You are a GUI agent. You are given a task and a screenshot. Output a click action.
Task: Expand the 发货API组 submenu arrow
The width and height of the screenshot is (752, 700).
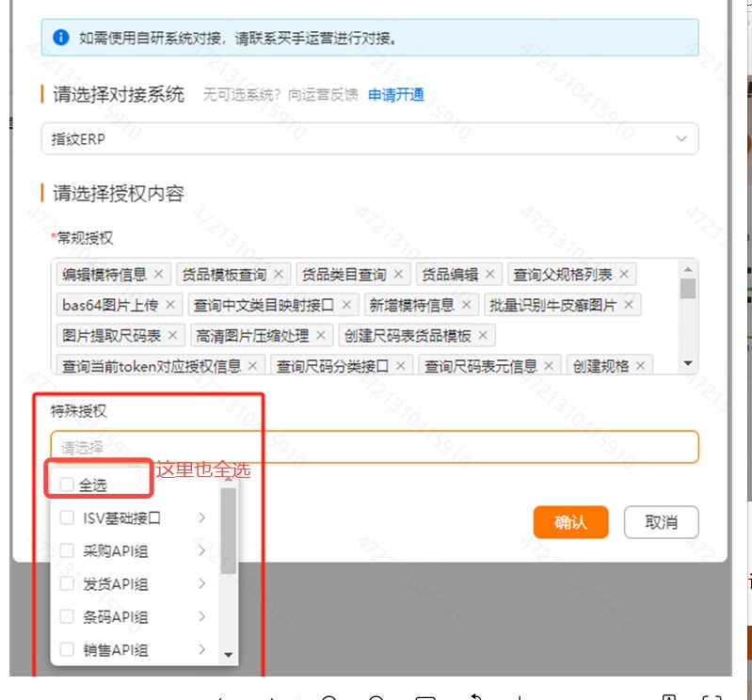[201, 583]
